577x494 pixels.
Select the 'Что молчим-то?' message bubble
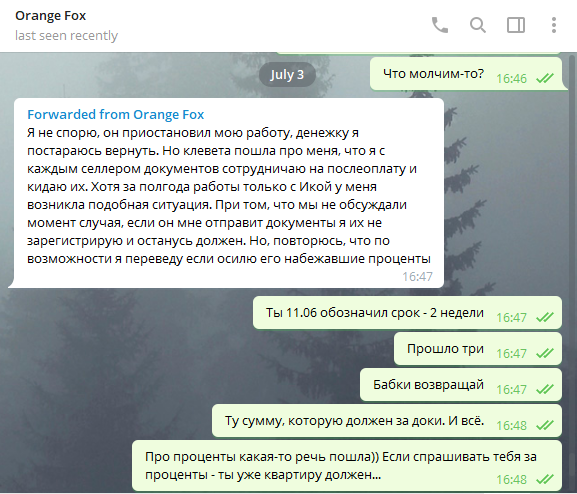tap(466, 74)
